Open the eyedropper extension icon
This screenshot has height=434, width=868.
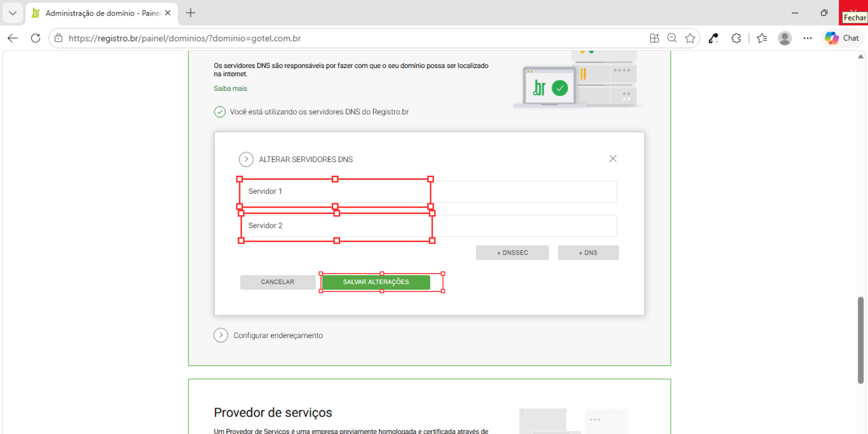tap(713, 38)
